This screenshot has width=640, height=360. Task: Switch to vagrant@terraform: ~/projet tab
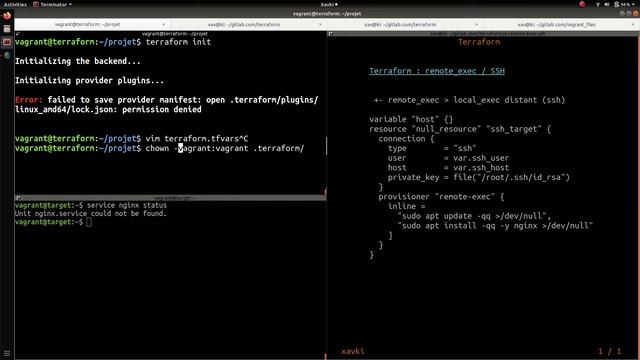click(x=87, y=24)
